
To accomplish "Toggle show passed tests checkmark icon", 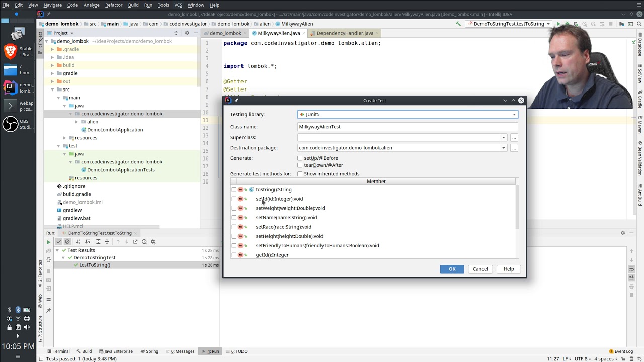I will [58, 242].
